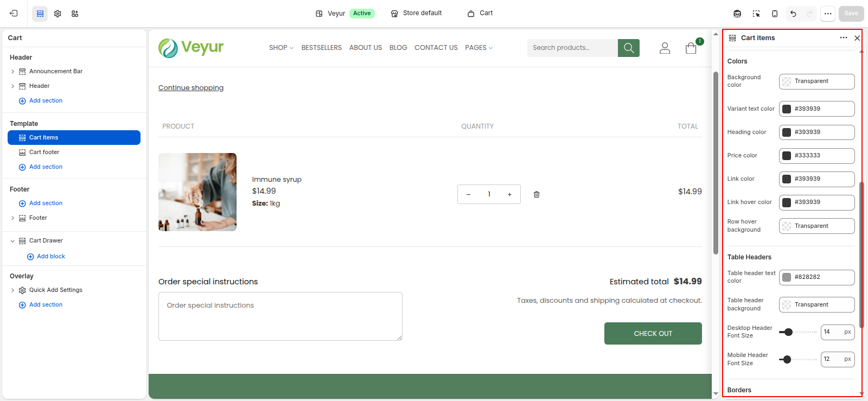The height and width of the screenshot is (401, 868).
Task: Expand the Announcement Bar section
Action: coord(12,72)
